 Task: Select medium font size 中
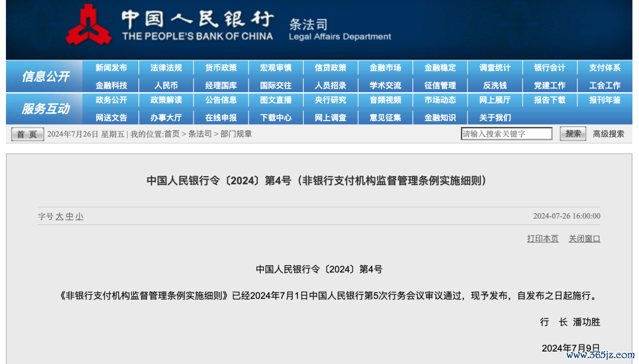point(69,217)
